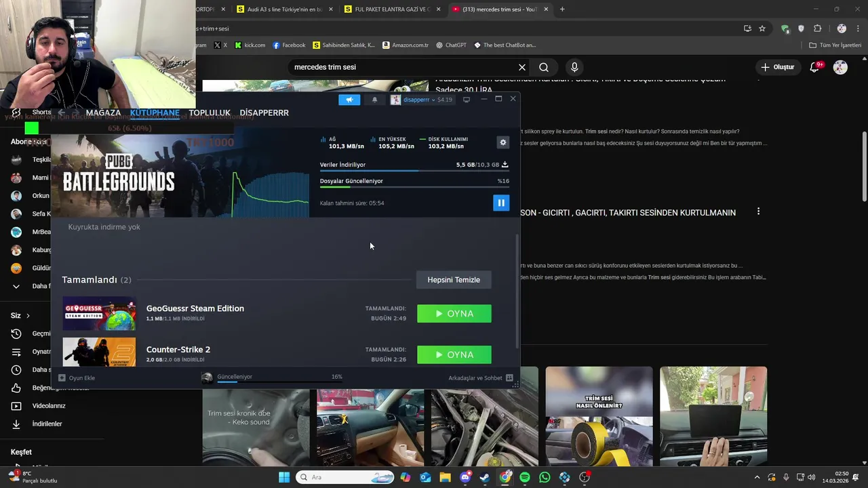Expand the Siz section chevron
The width and height of the screenshot is (868, 488).
point(28,316)
